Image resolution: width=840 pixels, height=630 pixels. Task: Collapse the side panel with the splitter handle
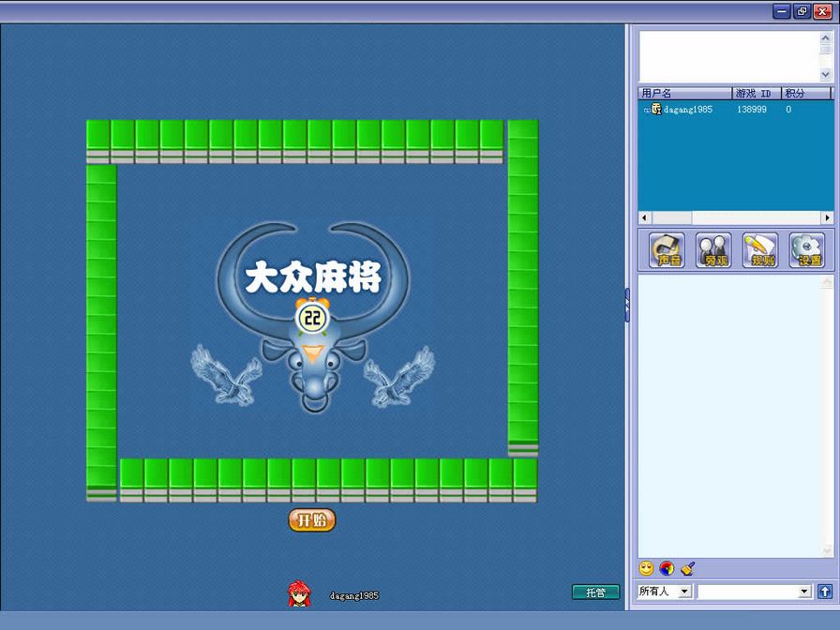point(627,306)
